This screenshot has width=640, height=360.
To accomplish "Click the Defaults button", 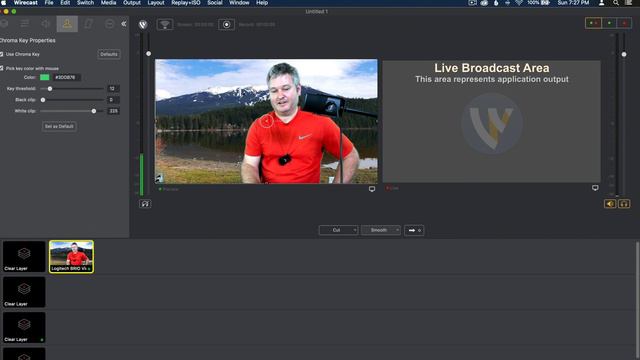I will tap(109, 54).
